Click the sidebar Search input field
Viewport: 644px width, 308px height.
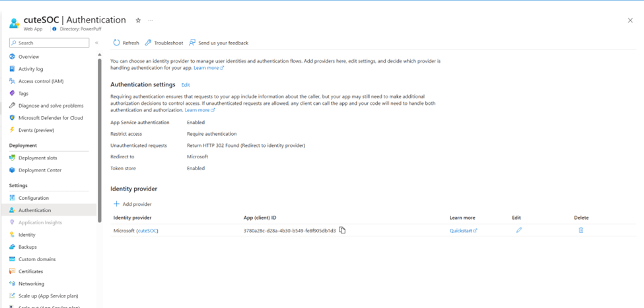point(52,43)
